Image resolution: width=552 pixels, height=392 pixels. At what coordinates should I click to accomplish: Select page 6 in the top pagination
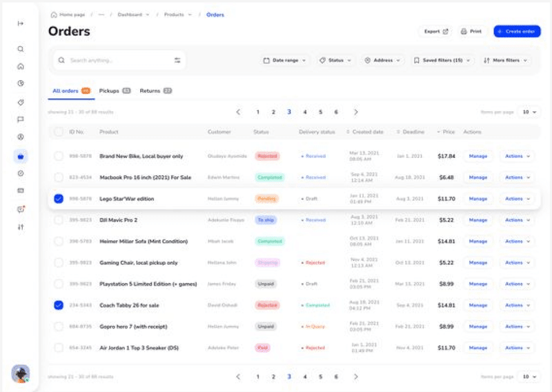coord(336,112)
